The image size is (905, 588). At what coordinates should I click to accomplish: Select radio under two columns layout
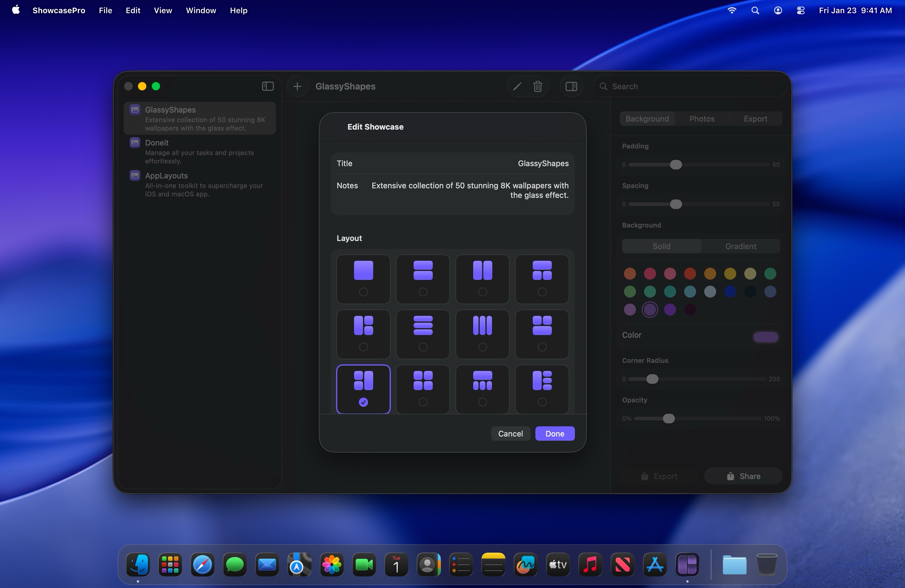tap(482, 292)
